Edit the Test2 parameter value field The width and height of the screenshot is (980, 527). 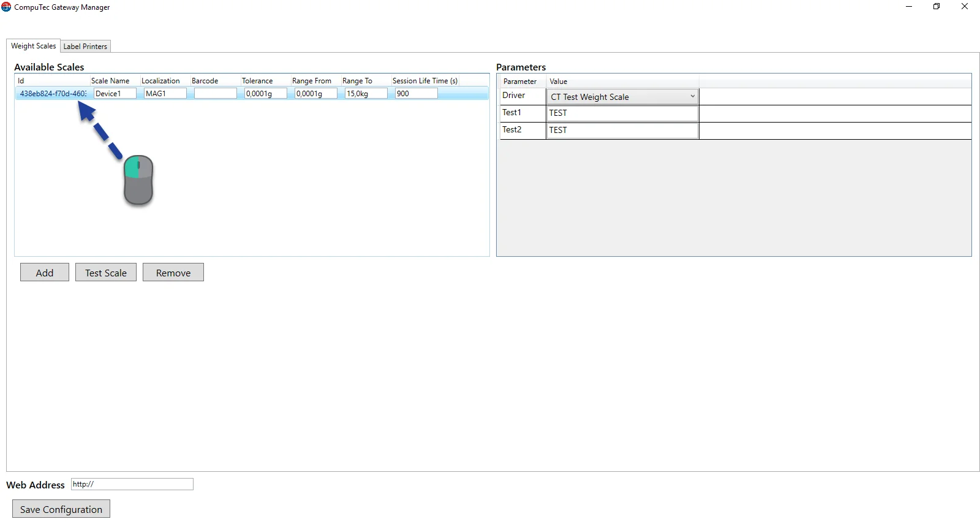click(622, 131)
